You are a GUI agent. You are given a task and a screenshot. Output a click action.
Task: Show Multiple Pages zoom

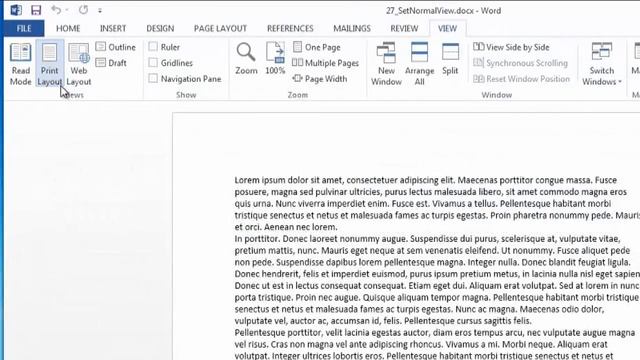coord(326,63)
